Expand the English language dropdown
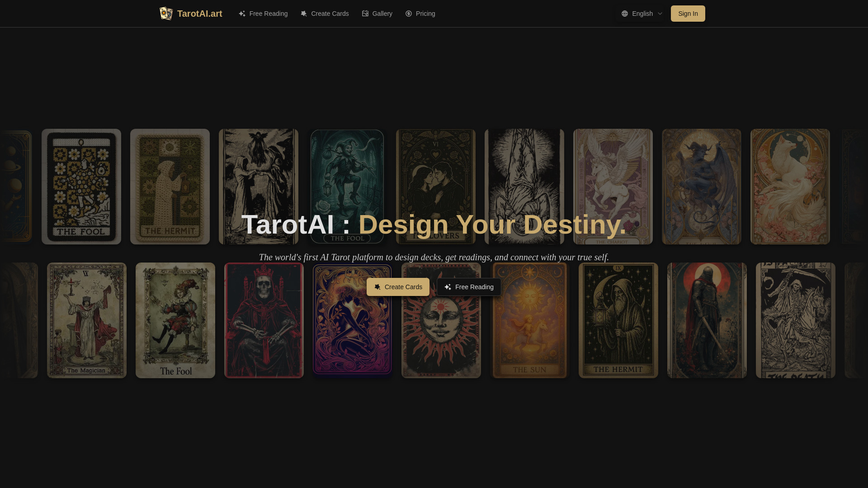 pyautogui.click(x=642, y=14)
